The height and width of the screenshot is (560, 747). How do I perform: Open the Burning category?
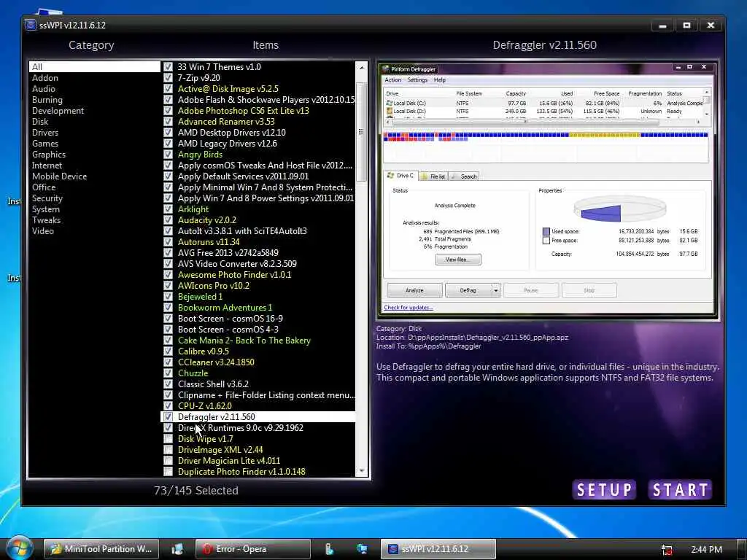click(x=94, y=99)
